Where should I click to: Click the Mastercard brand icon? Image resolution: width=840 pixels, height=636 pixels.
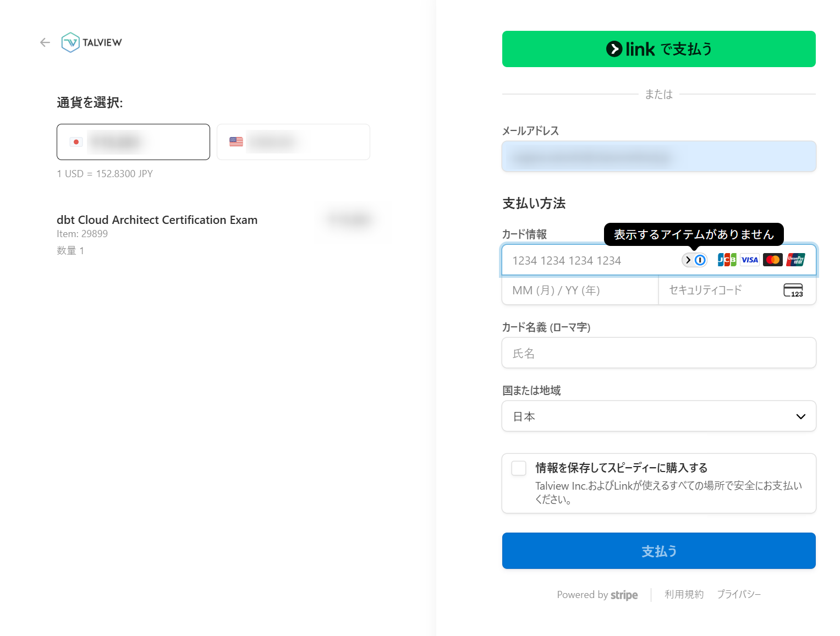773,260
